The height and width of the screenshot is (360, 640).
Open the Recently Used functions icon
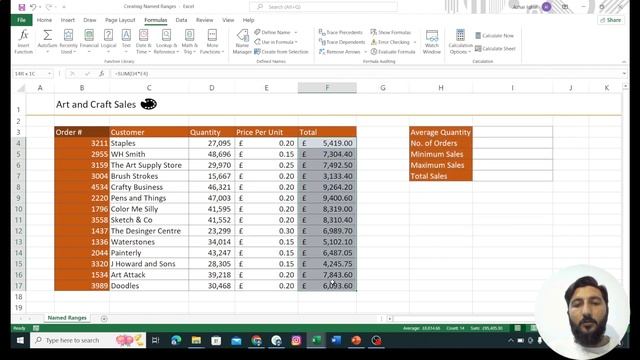pyautogui.click(x=68, y=41)
